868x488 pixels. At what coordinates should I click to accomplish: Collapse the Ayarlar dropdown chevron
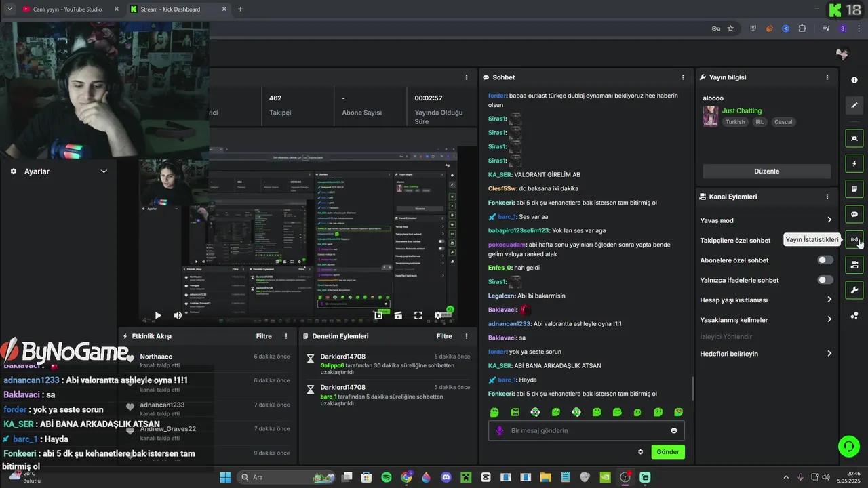104,171
